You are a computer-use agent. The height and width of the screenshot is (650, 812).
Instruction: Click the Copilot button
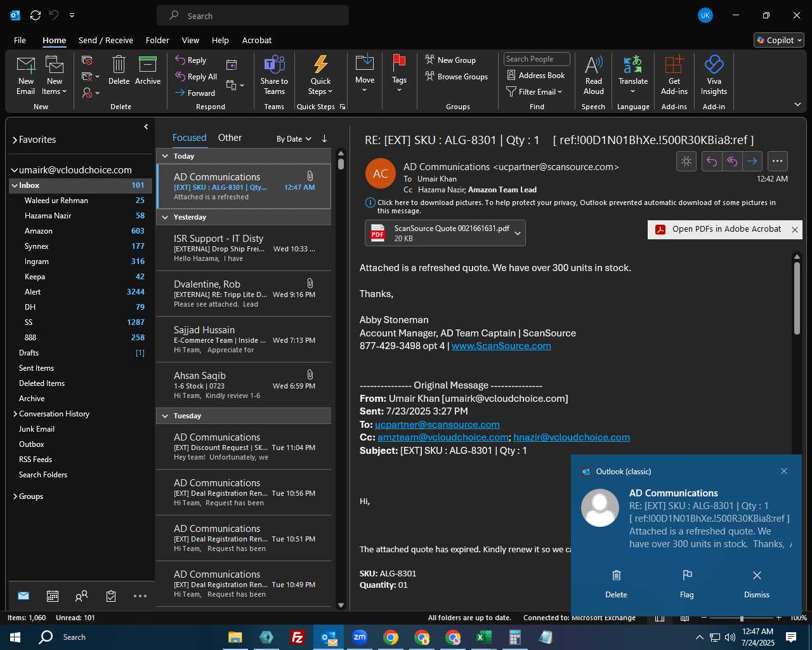click(x=779, y=40)
